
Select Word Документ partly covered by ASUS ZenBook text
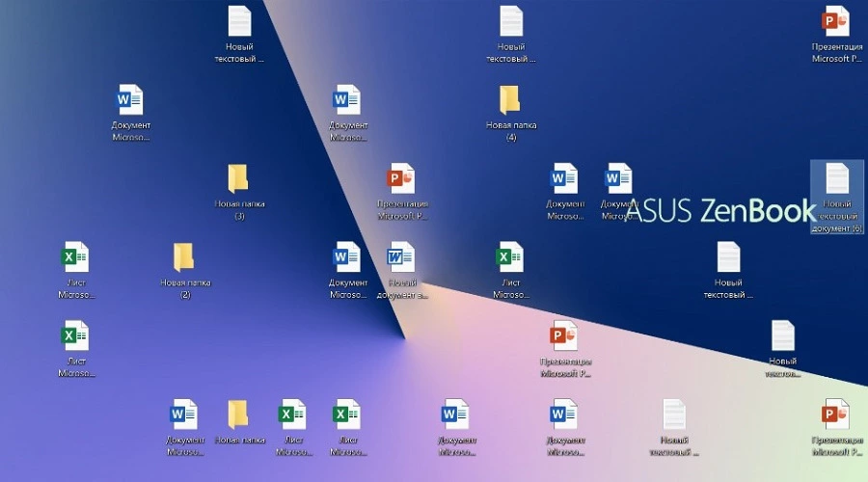[x=618, y=192]
